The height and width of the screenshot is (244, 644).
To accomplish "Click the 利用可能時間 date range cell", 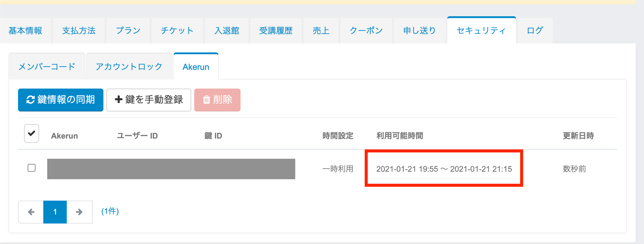I will [444, 169].
